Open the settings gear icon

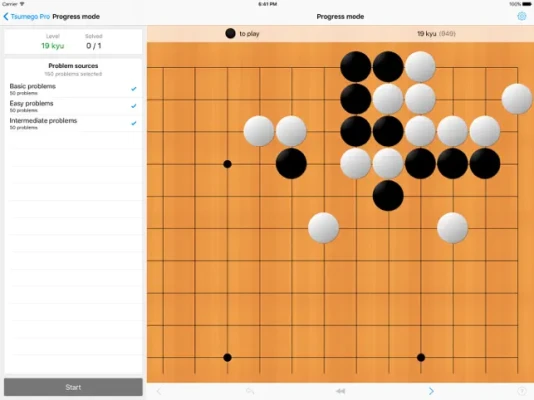521,16
